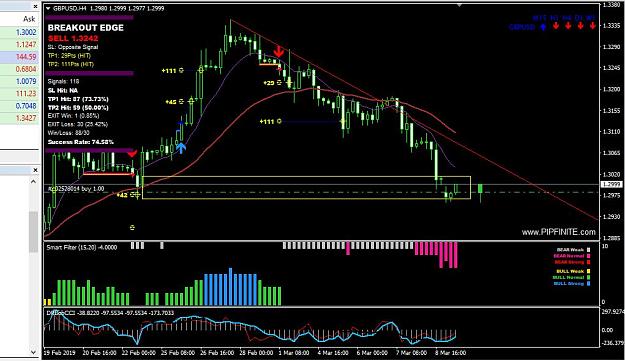Click the EXIT Loss: 30 (25.42%) statistic

77,124
